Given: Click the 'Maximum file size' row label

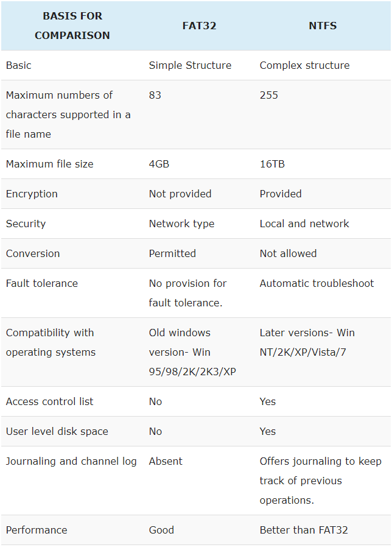Looking at the screenshot, I should coord(49,164).
